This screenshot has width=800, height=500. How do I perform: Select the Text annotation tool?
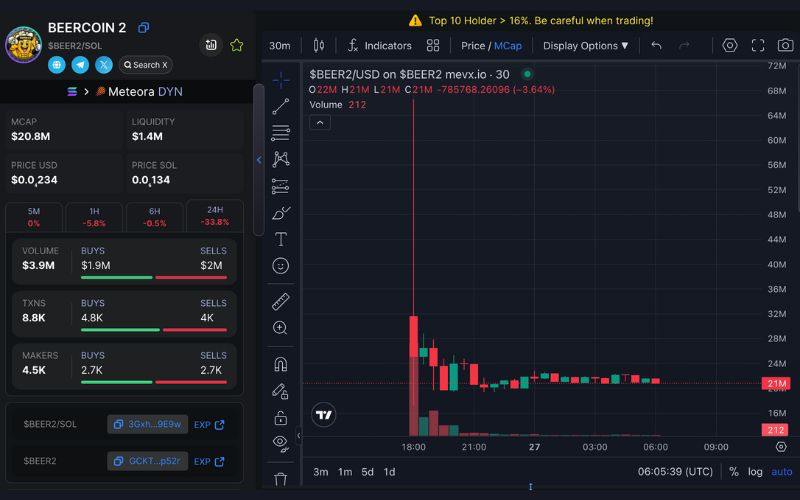point(281,239)
